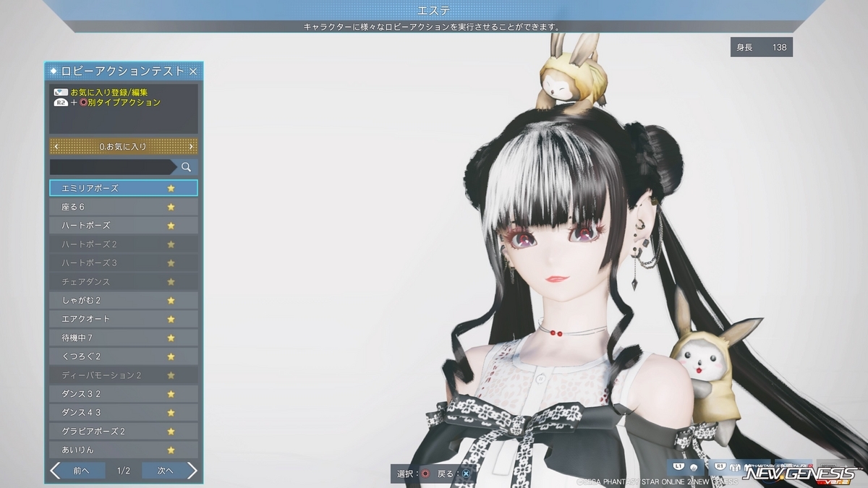Select くつろぐ2 action
Viewport: 868px width, 488px height.
[x=124, y=356]
